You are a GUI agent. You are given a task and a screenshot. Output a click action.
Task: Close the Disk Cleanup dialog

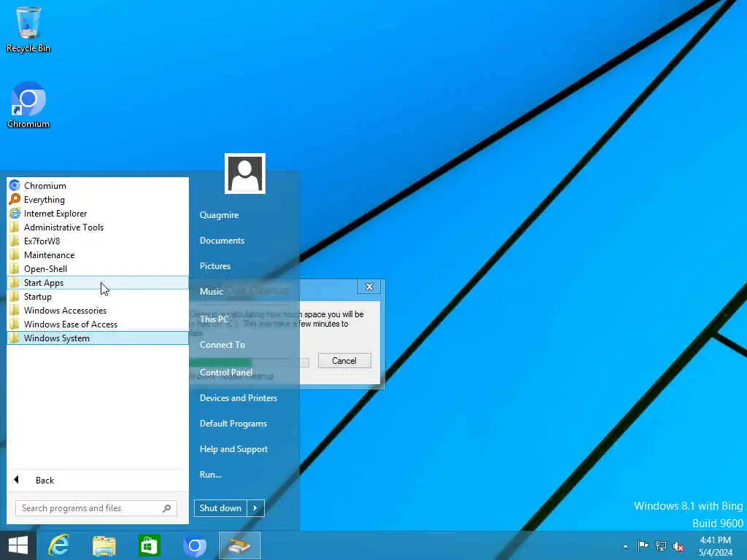coord(369,286)
